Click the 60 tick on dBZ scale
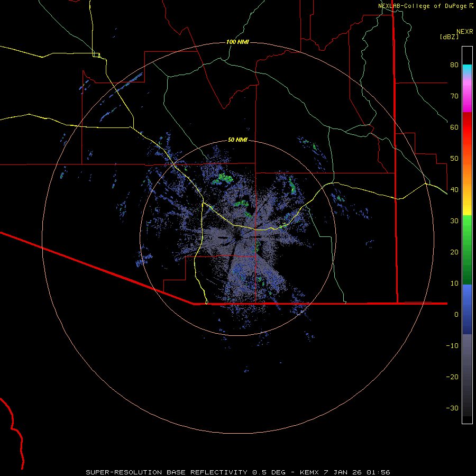Image resolution: width=476 pixels, height=476 pixels. (x=454, y=127)
